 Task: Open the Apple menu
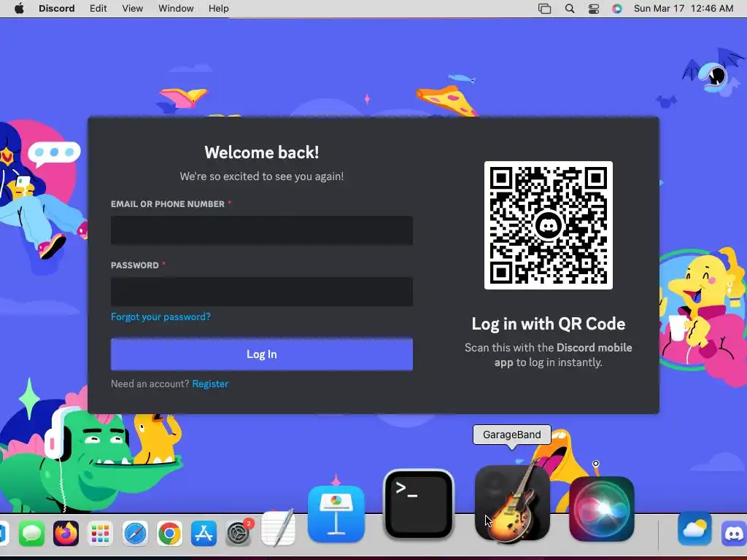click(x=19, y=9)
